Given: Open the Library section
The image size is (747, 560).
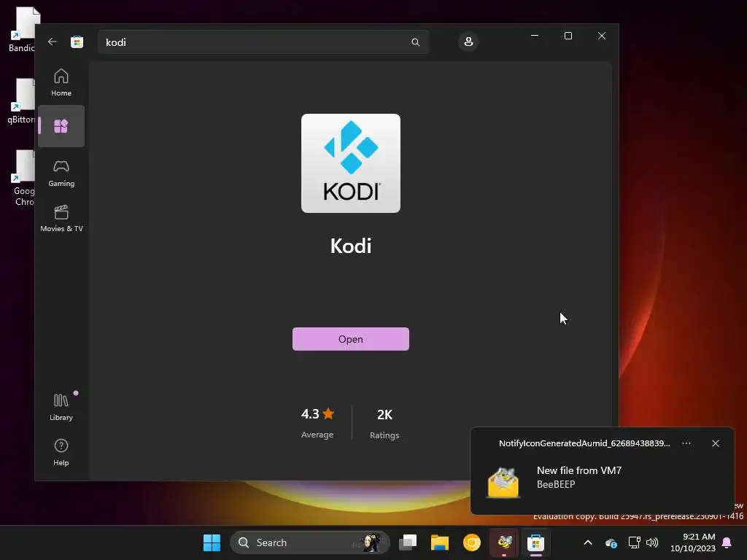Looking at the screenshot, I should point(61,407).
